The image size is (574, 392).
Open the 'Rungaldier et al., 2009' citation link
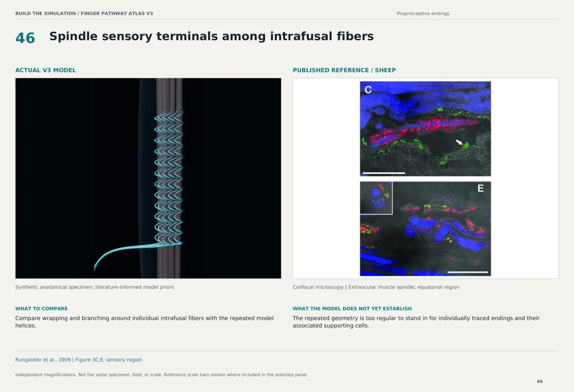coord(78,360)
